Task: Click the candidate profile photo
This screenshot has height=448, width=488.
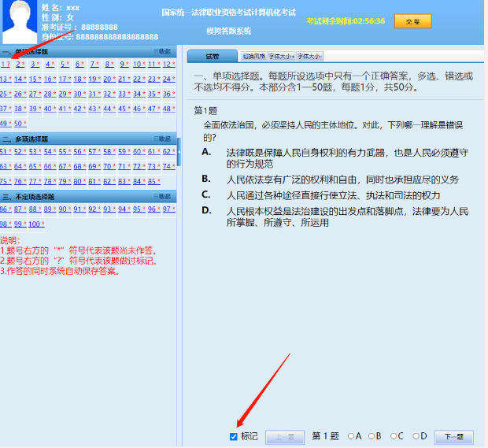Action: (19, 22)
